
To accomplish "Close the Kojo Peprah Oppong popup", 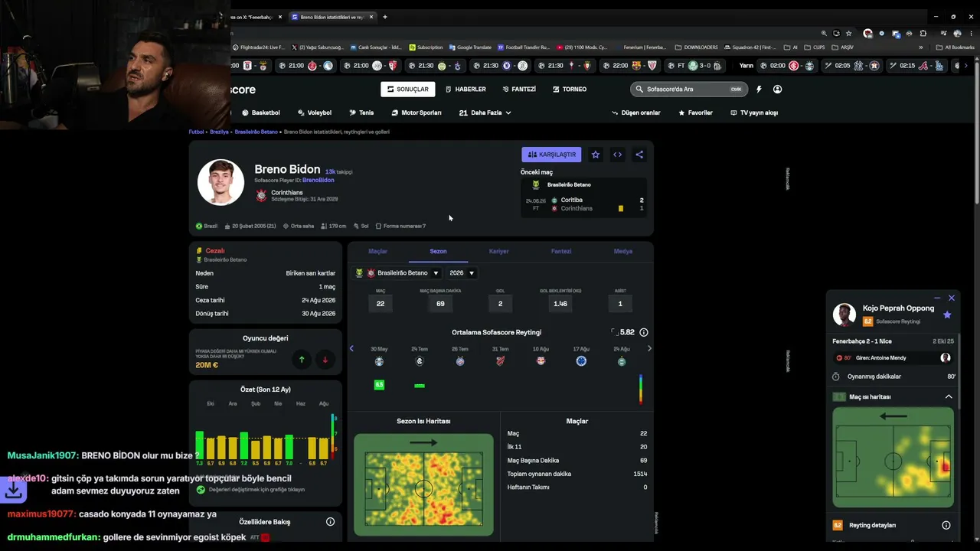I will (x=952, y=298).
